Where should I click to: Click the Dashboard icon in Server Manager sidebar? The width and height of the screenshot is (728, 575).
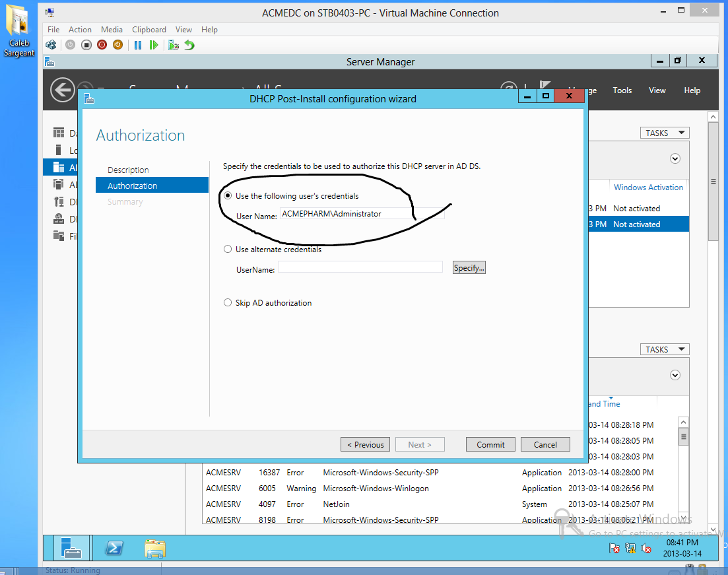click(x=59, y=133)
